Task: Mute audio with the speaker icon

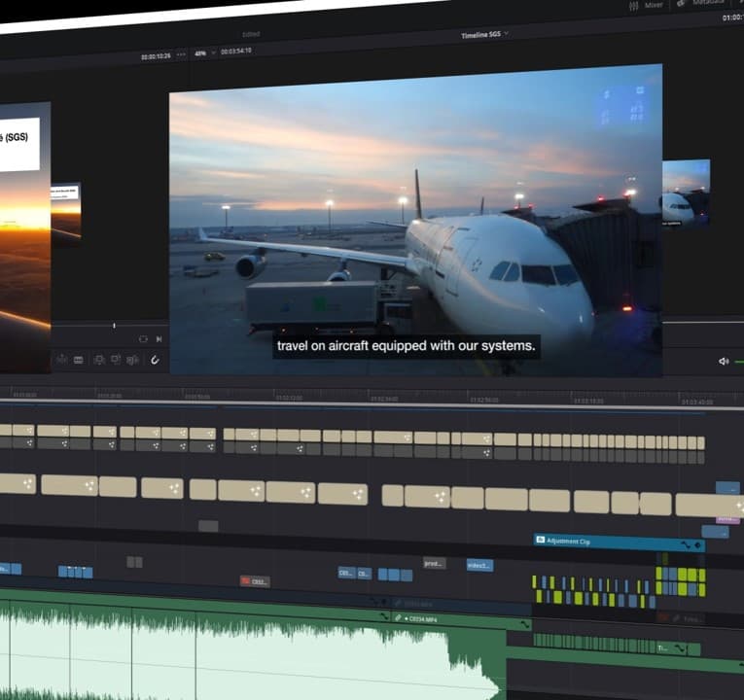Action: pyautogui.click(x=724, y=362)
